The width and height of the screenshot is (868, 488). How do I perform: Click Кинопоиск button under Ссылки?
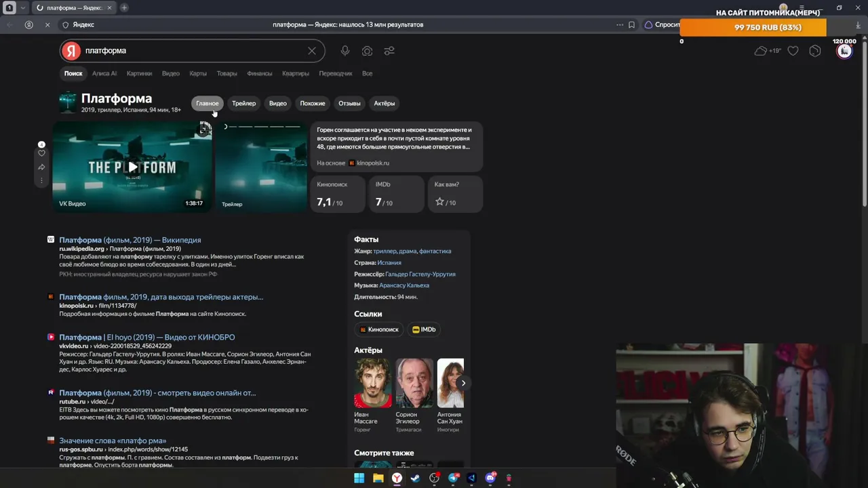[379, 329]
